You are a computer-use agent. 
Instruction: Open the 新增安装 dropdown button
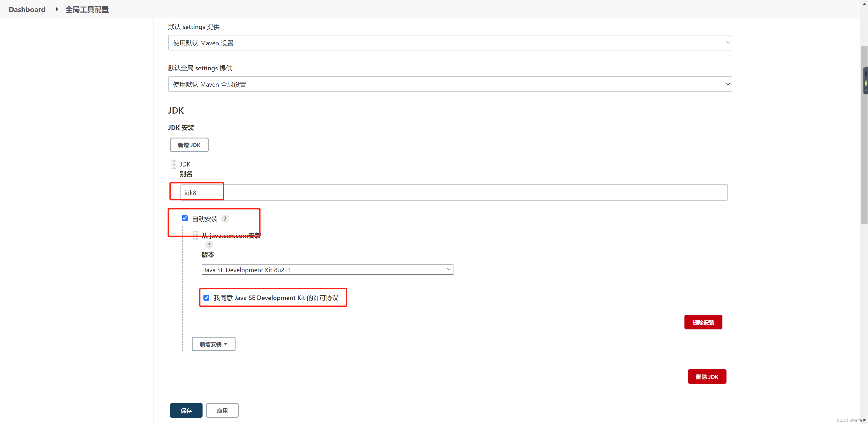[x=213, y=344]
